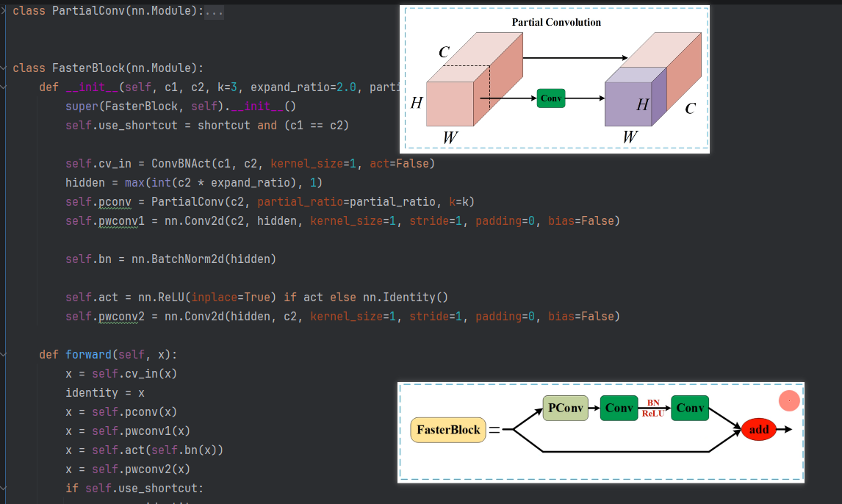The height and width of the screenshot is (504, 842).
Task: Click the line identity = x
Action: [x=105, y=393]
